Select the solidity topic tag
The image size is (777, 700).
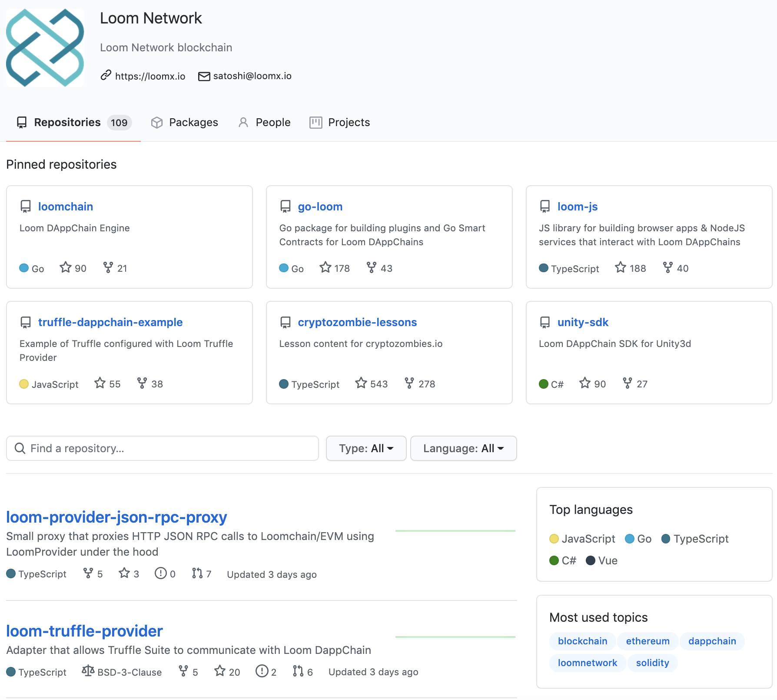tap(652, 663)
